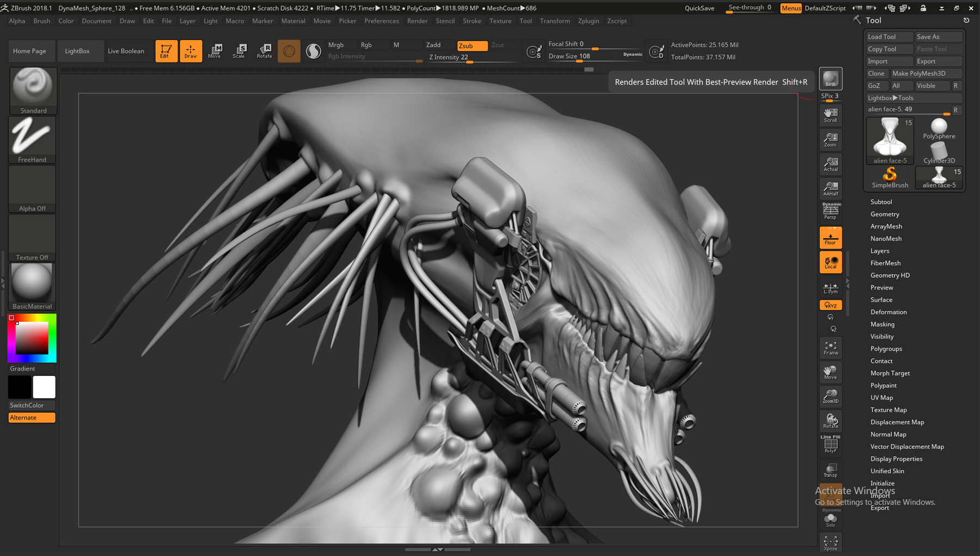Click the QuickSave button
Image resolution: width=980 pixels, height=556 pixels.
[699, 8]
